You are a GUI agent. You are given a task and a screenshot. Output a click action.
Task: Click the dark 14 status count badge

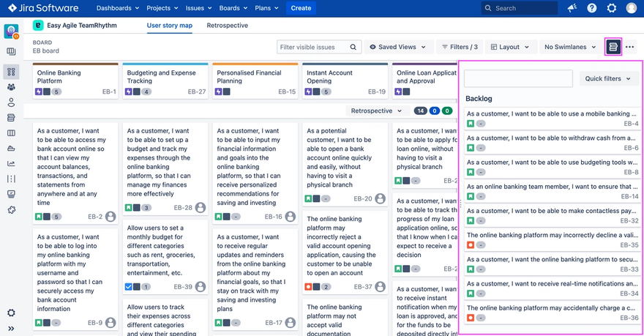[420, 111]
